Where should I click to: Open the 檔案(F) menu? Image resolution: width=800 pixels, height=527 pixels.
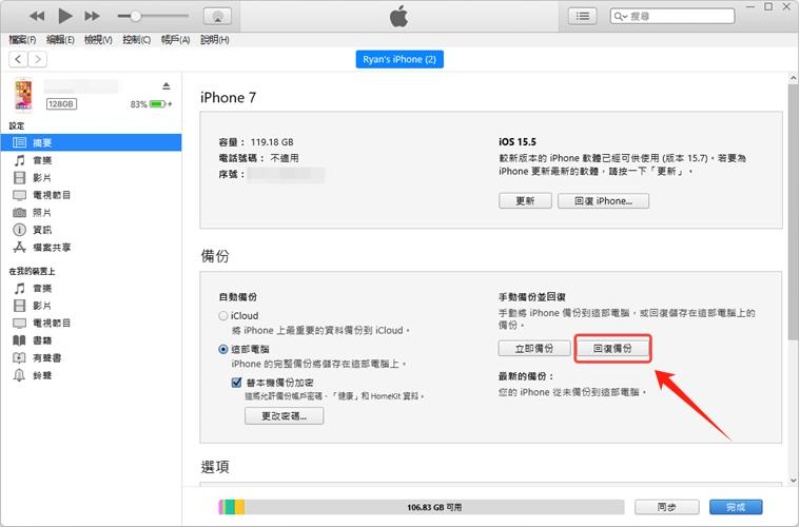22,39
